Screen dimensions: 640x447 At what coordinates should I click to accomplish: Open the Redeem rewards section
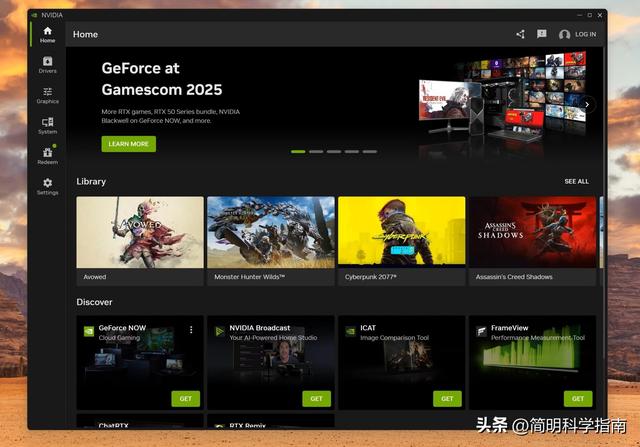tap(47, 156)
